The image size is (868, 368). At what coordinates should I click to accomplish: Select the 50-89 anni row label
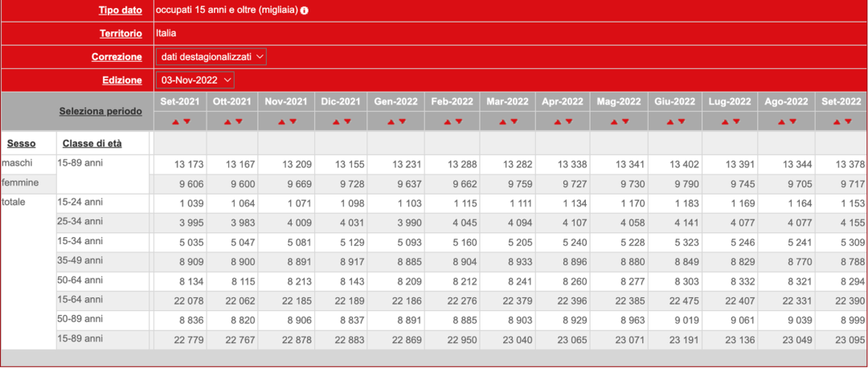tap(80, 319)
